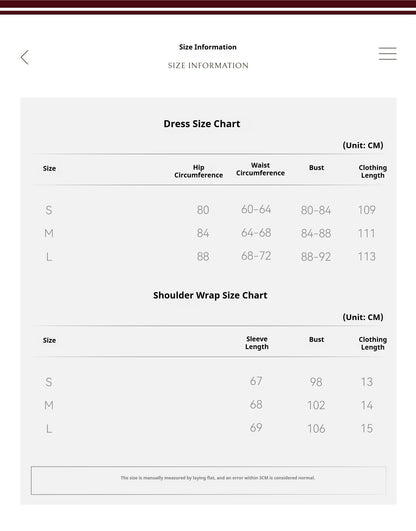Click the Size Information page title

click(x=208, y=47)
